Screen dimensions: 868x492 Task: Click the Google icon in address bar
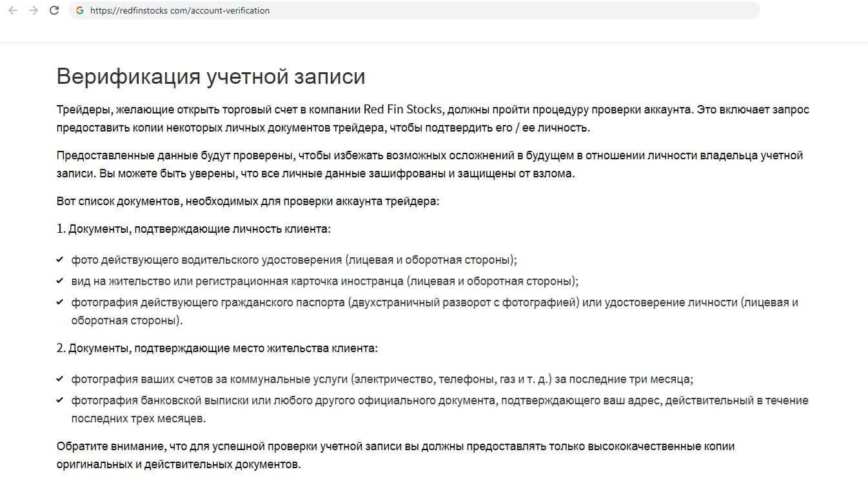pyautogui.click(x=80, y=10)
